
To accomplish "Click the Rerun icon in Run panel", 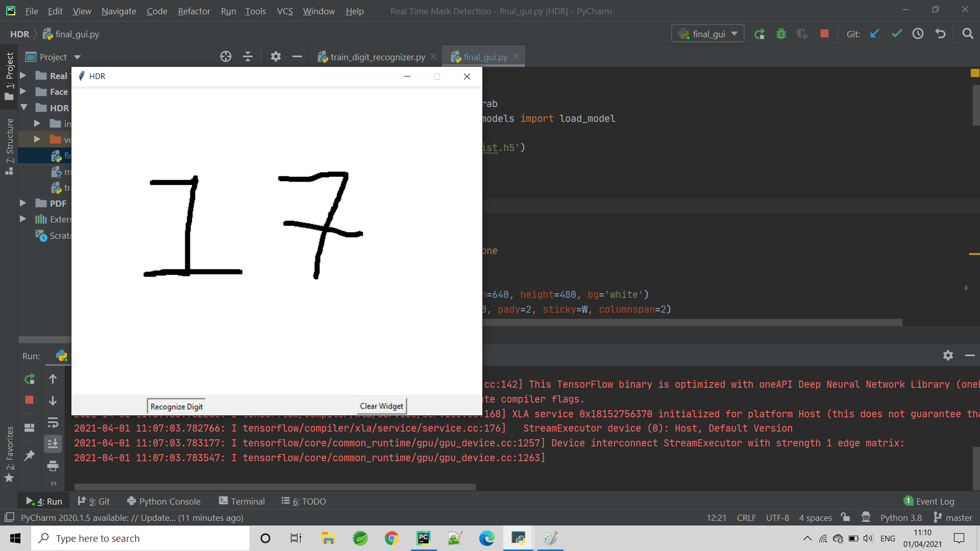I will pos(30,379).
